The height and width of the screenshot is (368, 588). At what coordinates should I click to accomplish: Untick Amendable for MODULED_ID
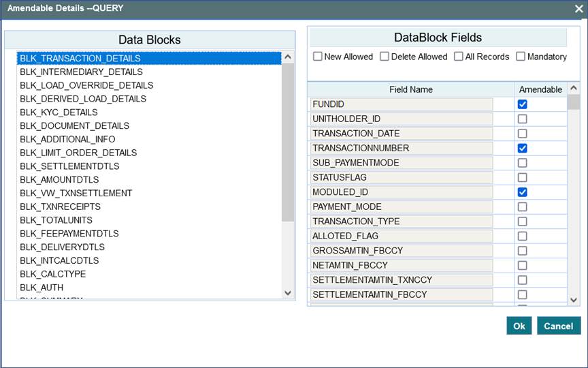point(523,192)
